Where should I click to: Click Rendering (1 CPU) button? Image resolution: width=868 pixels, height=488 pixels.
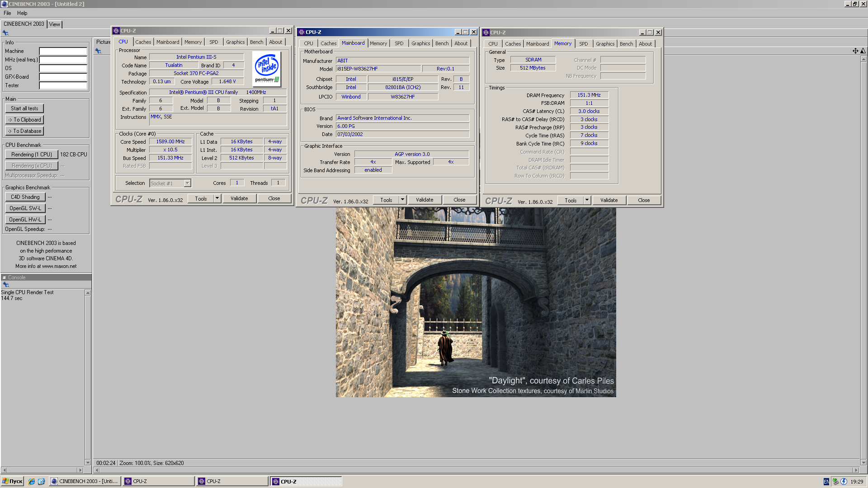click(x=32, y=155)
